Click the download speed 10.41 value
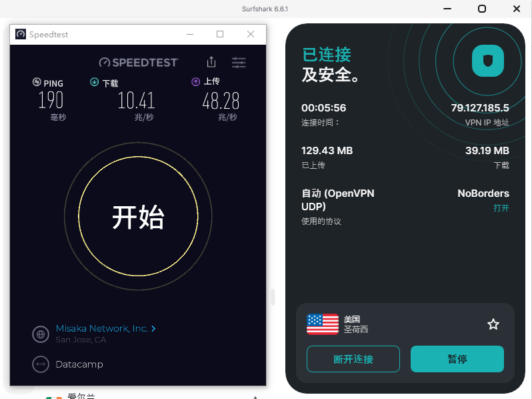The height and width of the screenshot is (399, 532). pos(137,101)
